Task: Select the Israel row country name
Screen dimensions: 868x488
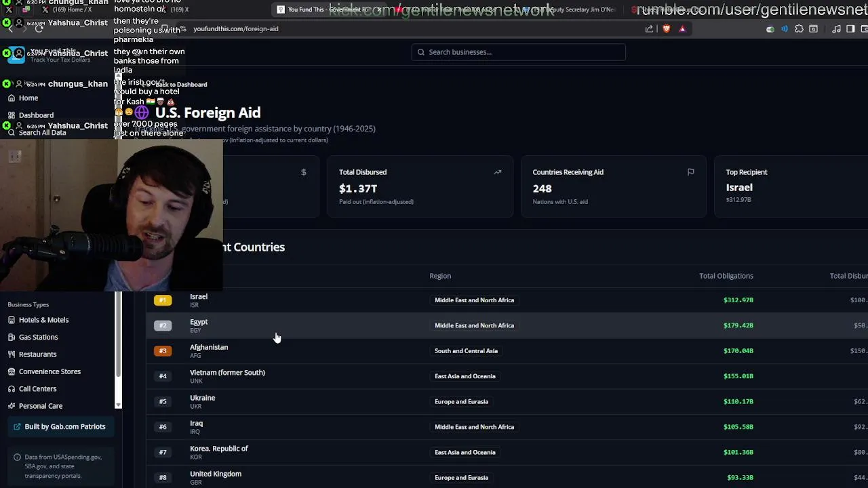Action: point(199,297)
